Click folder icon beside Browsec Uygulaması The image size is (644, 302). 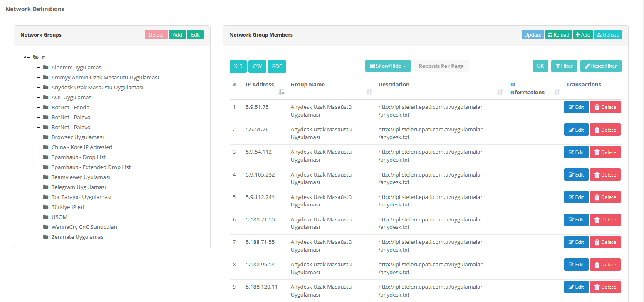46,137
